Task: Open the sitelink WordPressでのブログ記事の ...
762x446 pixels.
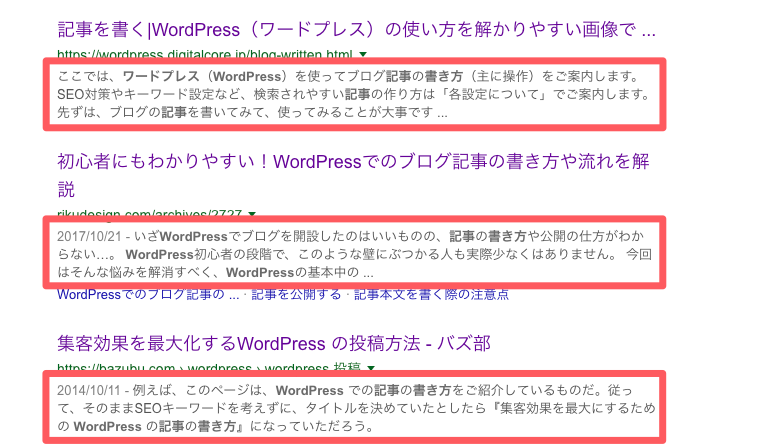Action: coord(148,295)
